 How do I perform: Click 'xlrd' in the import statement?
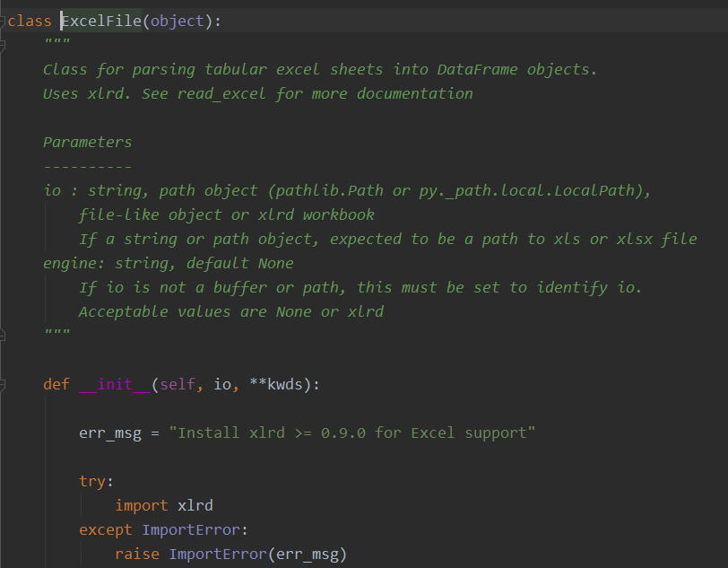point(195,505)
